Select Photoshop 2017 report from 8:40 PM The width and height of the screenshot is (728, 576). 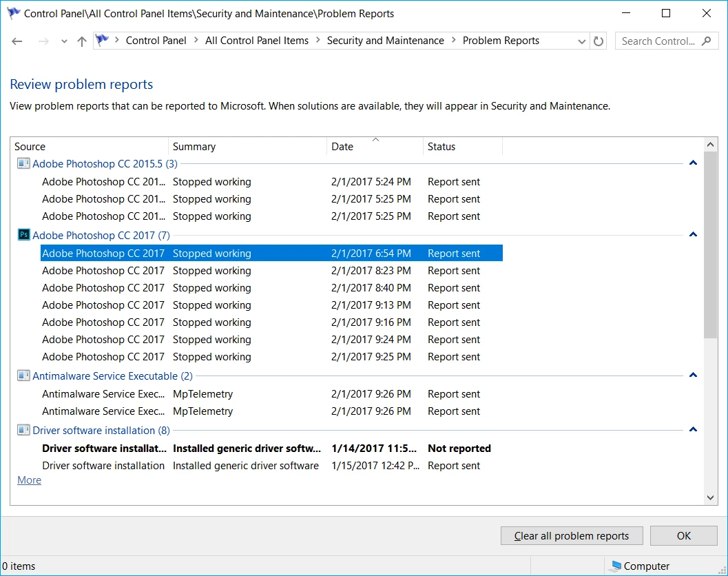tap(271, 287)
